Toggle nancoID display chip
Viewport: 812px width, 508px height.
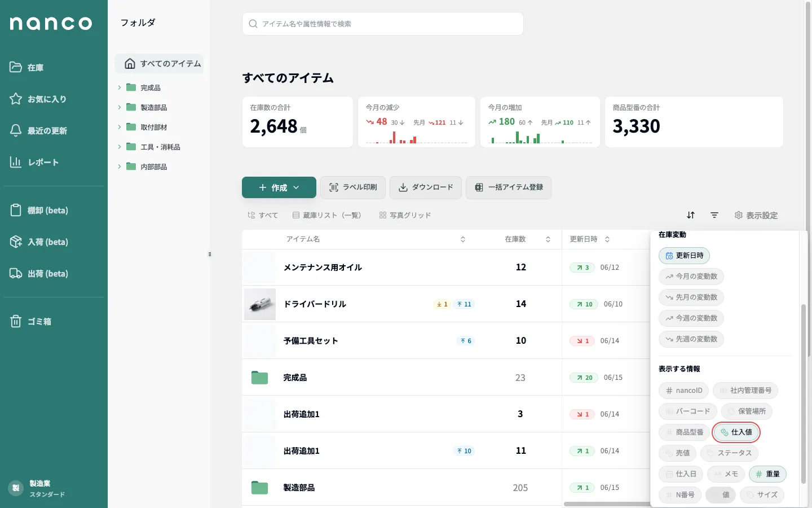pos(683,391)
